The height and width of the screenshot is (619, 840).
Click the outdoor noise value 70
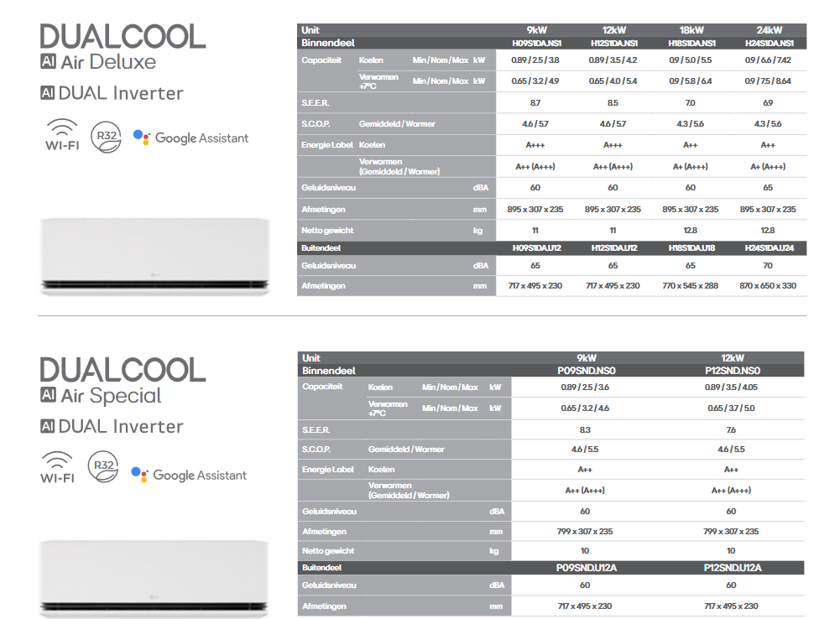tap(768, 266)
